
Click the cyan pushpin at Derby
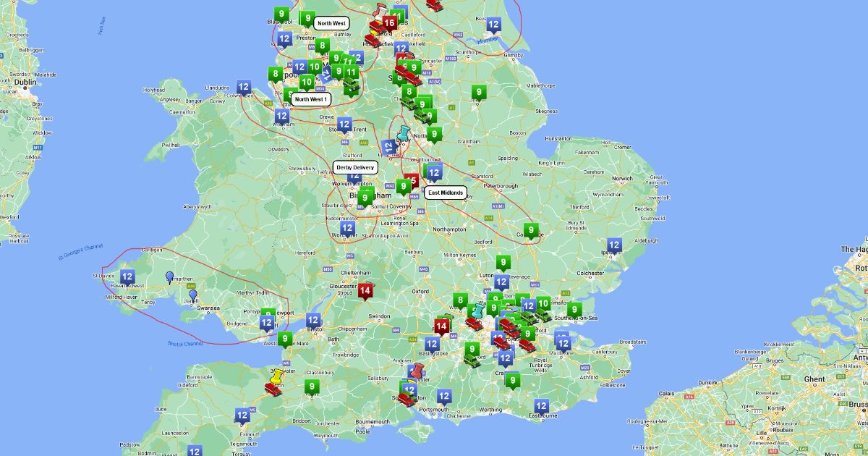coord(403,132)
